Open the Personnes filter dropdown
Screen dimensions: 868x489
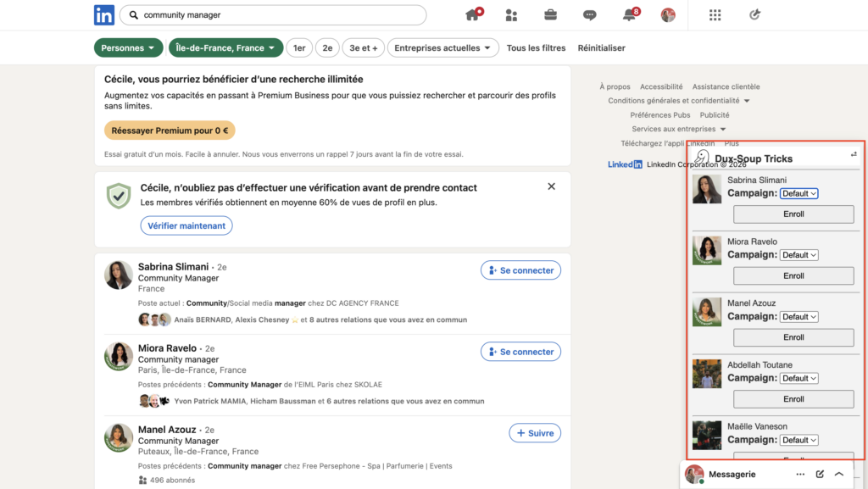pyautogui.click(x=128, y=47)
